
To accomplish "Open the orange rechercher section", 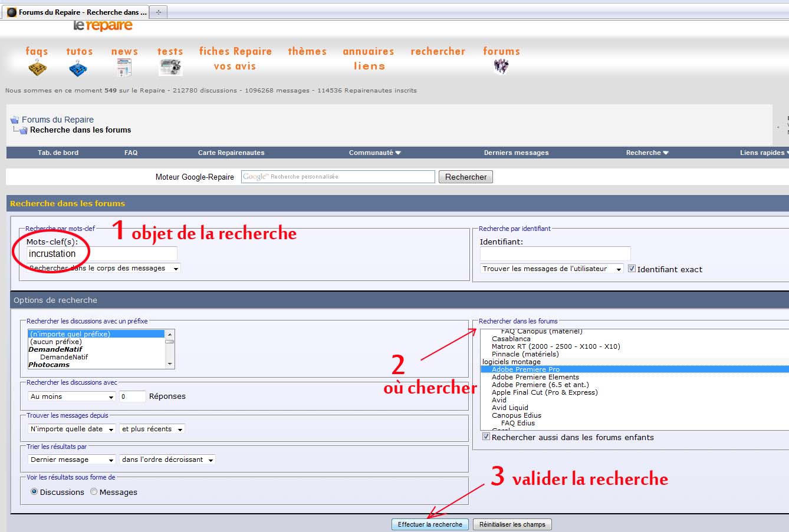I will click(x=438, y=51).
